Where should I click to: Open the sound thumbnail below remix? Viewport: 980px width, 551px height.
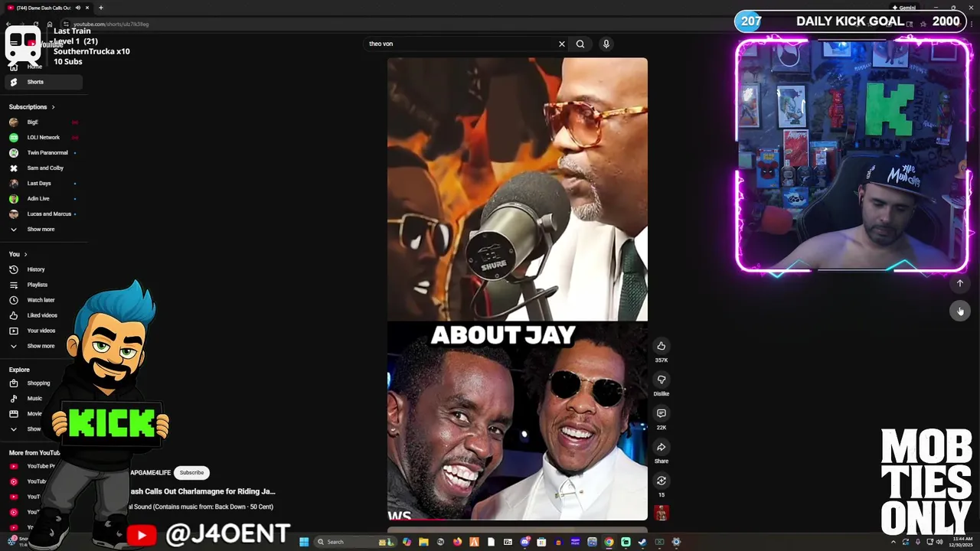tap(661, 513)
